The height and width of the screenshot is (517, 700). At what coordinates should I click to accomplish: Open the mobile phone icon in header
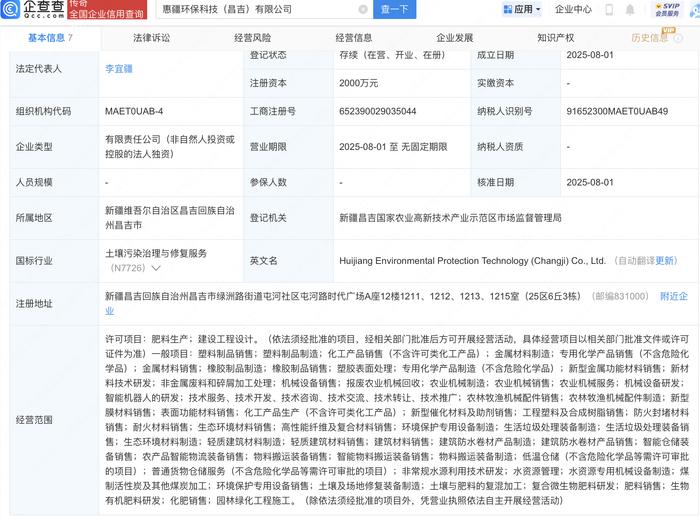coord(609,9)
